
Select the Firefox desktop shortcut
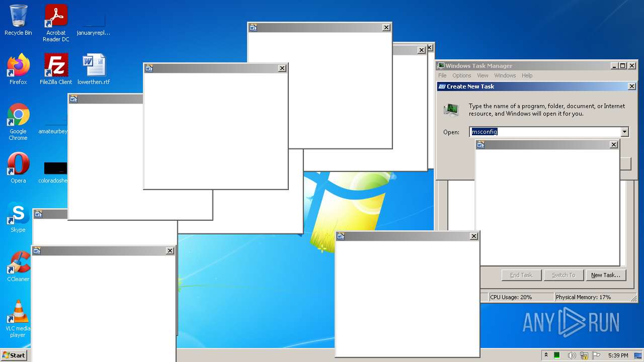18,69
